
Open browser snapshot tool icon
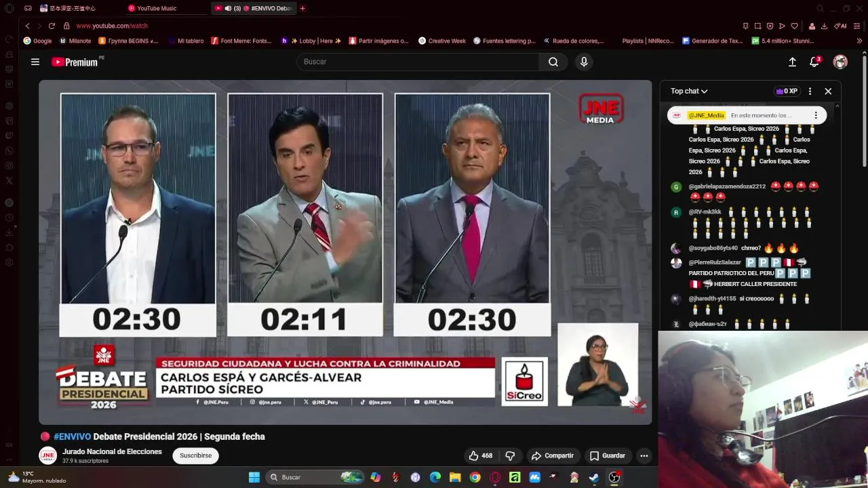(x=757, y=26)
